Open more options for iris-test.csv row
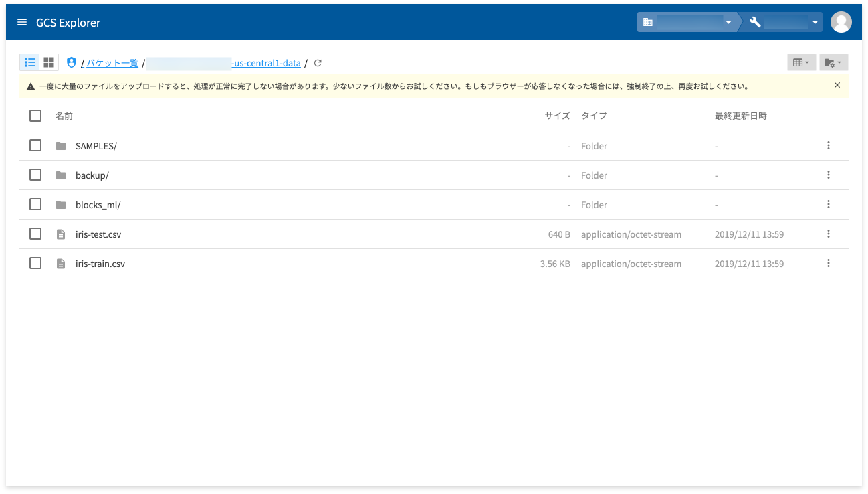The image size is (868, 494). point(828,234)
